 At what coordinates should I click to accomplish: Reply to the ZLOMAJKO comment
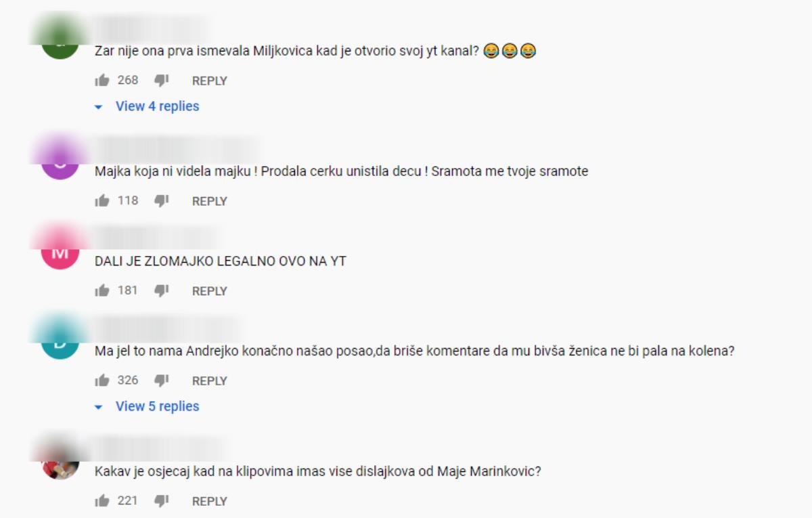coord(210,291)
